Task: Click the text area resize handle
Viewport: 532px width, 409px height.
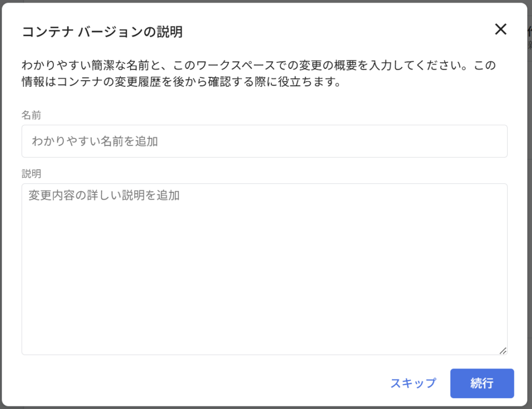Action: (502, 351)
